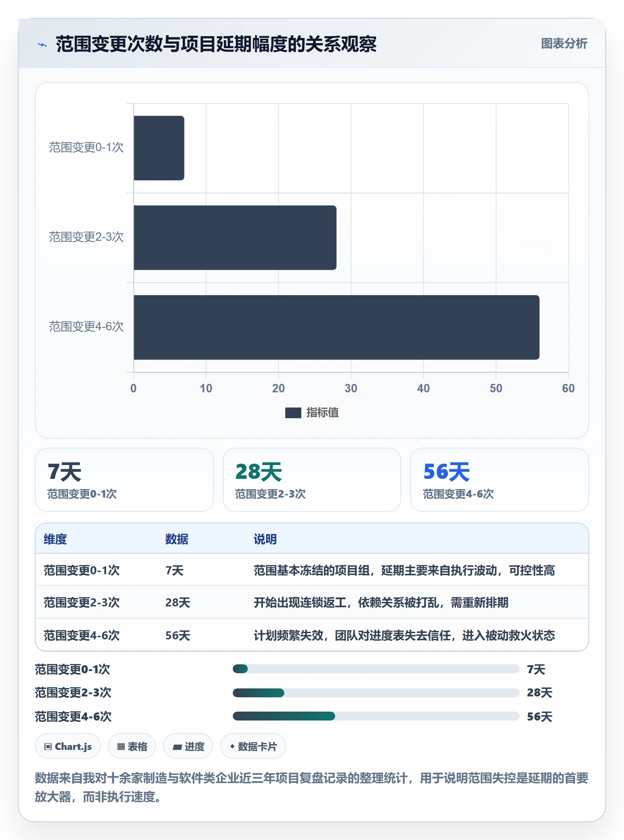Click the 数据 column header
This screenshot has height=840, width=624.
click(177, 539)
